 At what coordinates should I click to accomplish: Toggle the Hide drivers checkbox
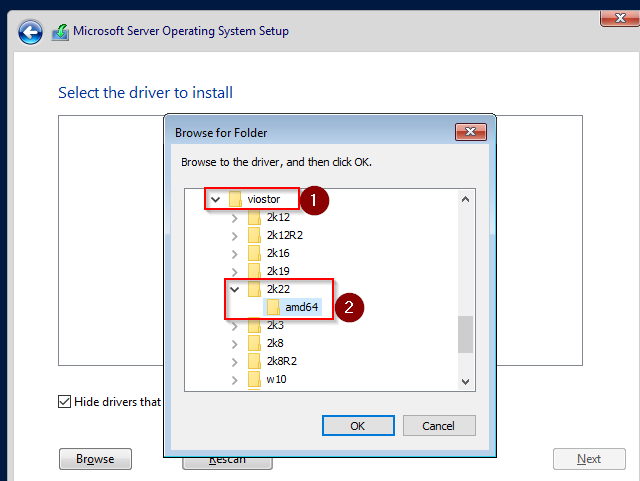tap(65, 402)
